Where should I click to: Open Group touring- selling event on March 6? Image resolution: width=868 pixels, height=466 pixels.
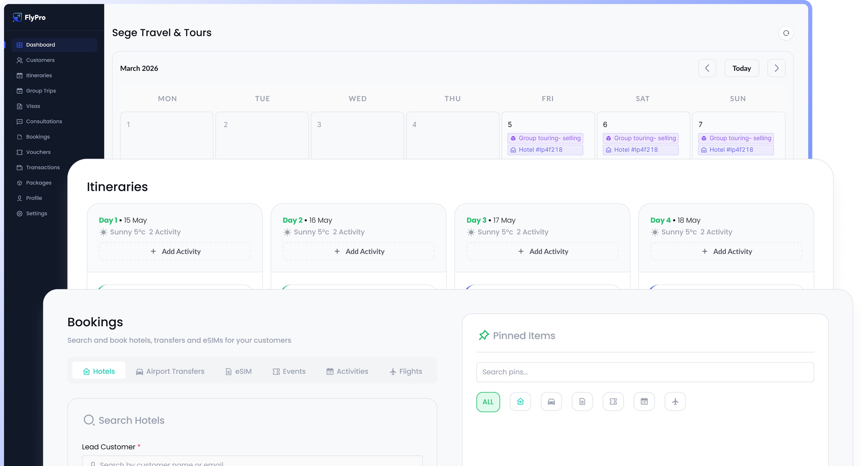click(x=640, y=138)
